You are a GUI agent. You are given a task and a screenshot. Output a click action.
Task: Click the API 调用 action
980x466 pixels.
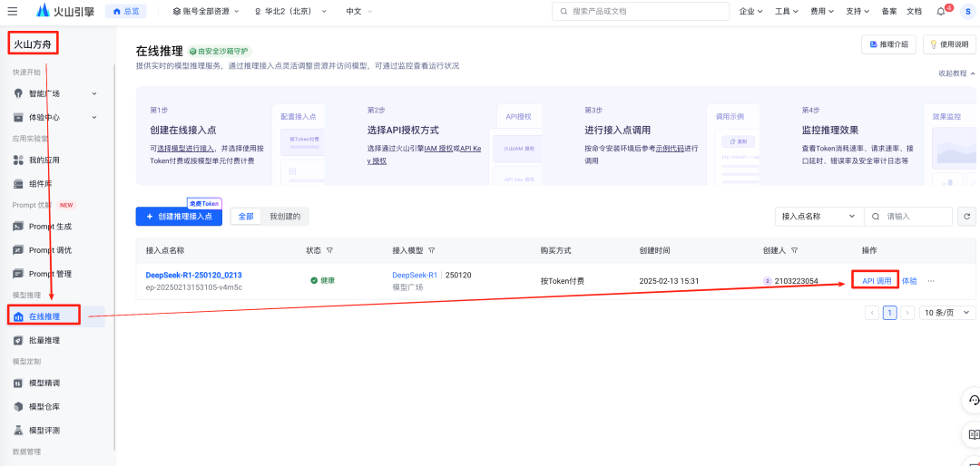(x=877, y=281)
